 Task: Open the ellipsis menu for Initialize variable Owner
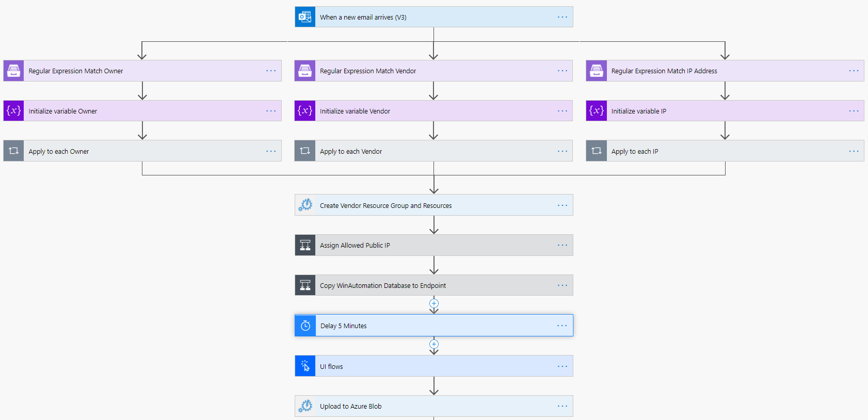pyautogui.click(x=271, y=111)
